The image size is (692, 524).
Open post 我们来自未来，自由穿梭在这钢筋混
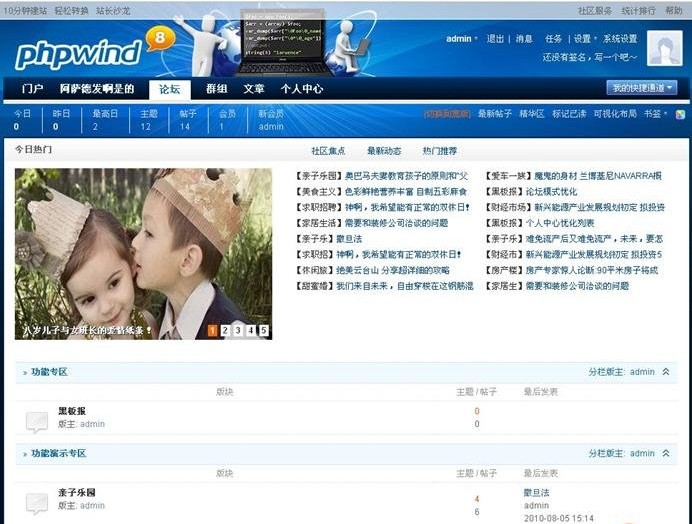click(405, 286)
